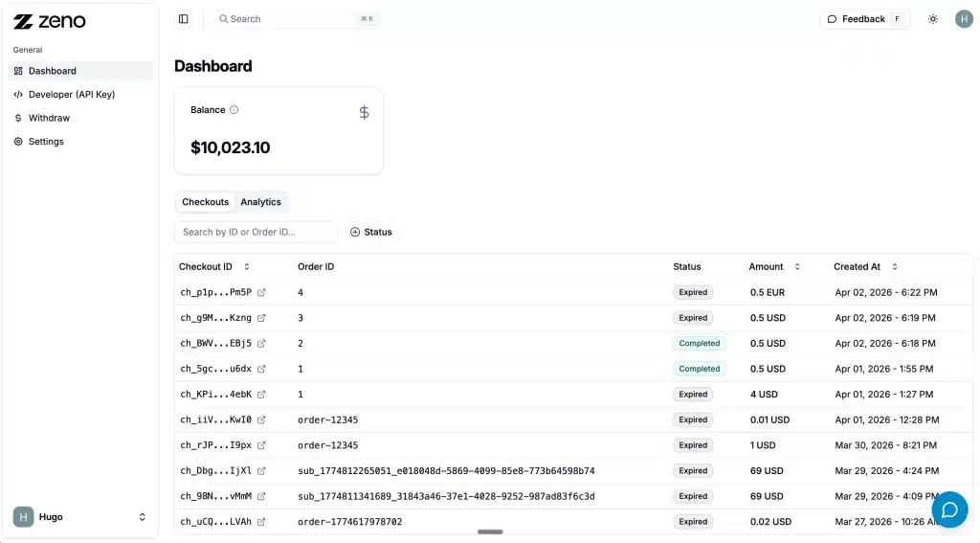Focus the Search by ID or Order ID field
980x543 pixels.
point(256,232)
